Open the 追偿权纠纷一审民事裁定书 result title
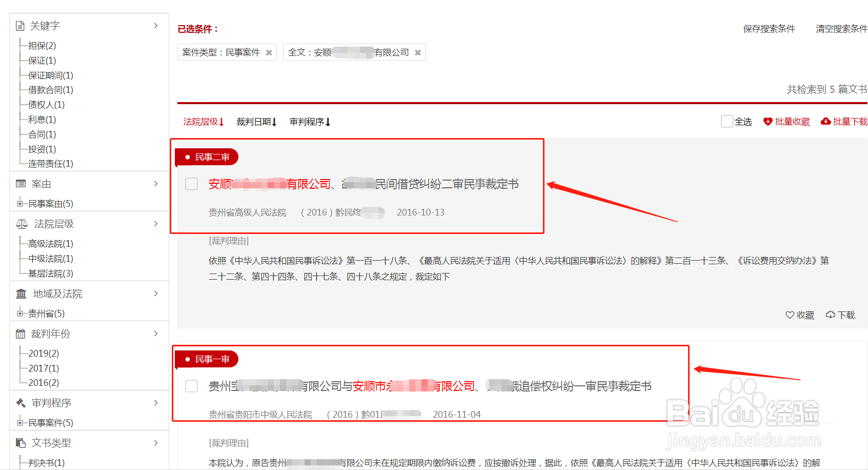The image size is (868, 470). click(430, 386)
